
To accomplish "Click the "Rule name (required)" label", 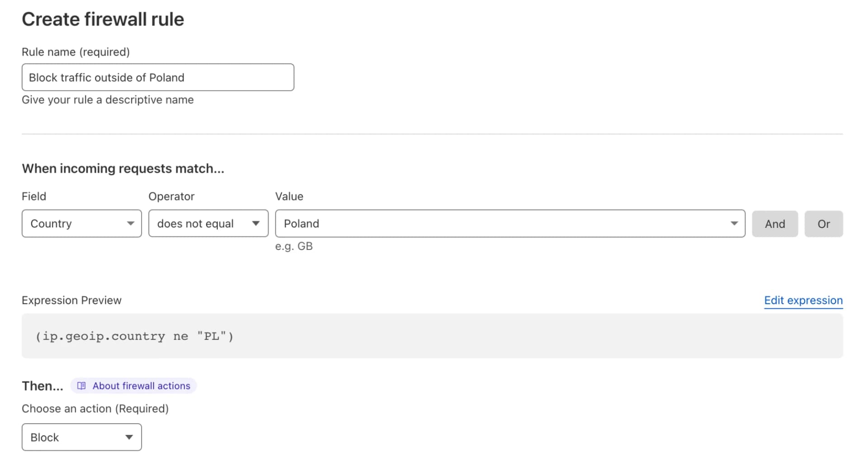I will point(76,52).
